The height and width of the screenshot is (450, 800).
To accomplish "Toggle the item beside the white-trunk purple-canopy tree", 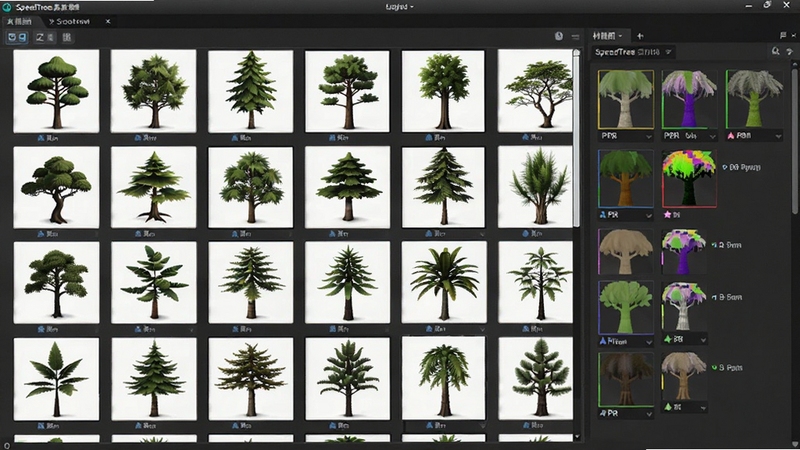I will pyautogui.click(x=727, y=297).
